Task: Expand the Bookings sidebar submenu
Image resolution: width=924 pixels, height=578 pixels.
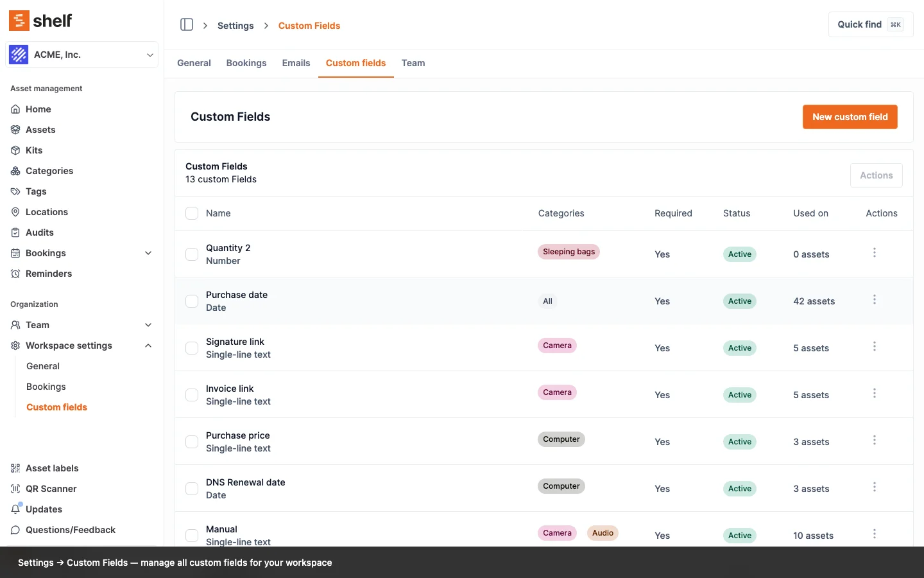Action: point(148,253)
